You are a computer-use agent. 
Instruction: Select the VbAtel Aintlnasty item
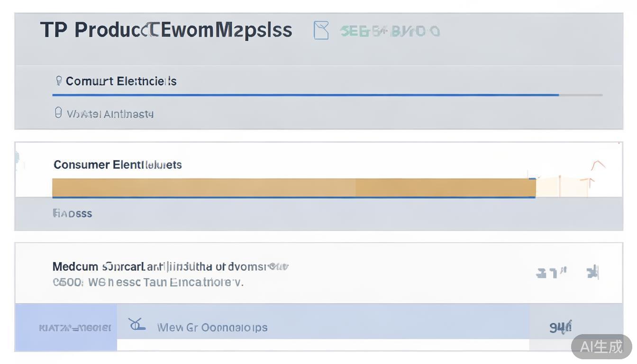point(110,114)
